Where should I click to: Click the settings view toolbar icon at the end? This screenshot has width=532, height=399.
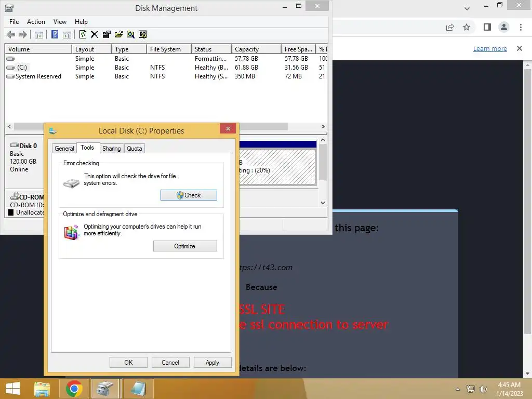point(143,34)
